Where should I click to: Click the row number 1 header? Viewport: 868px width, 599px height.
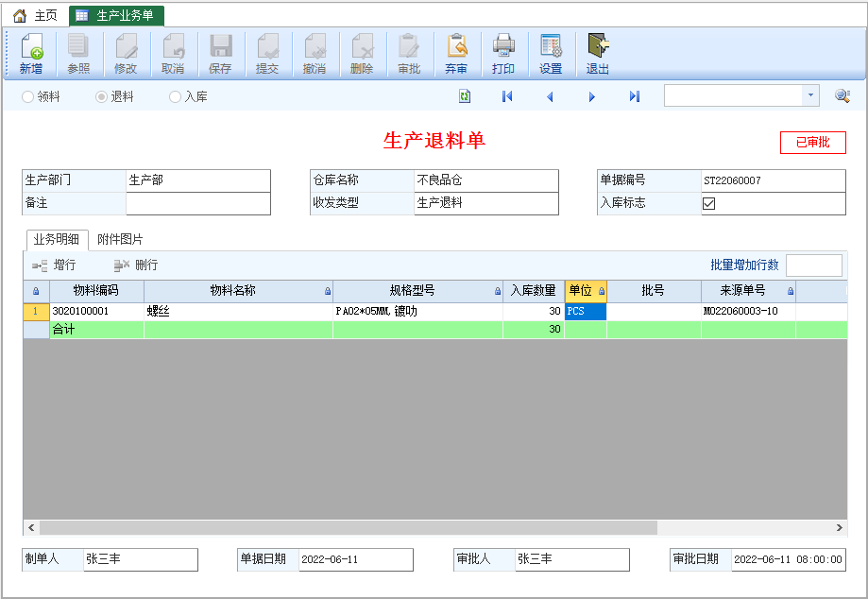point(36,312)
